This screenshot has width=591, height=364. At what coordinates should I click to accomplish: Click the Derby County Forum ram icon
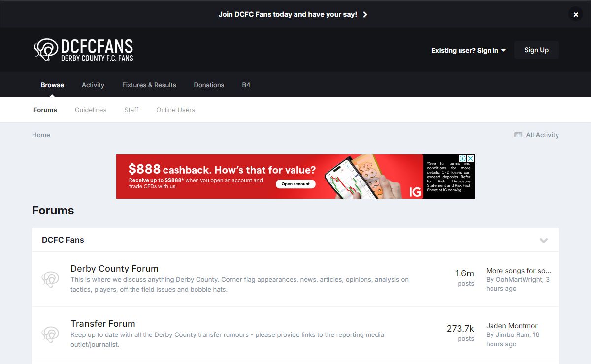[50, 279]
